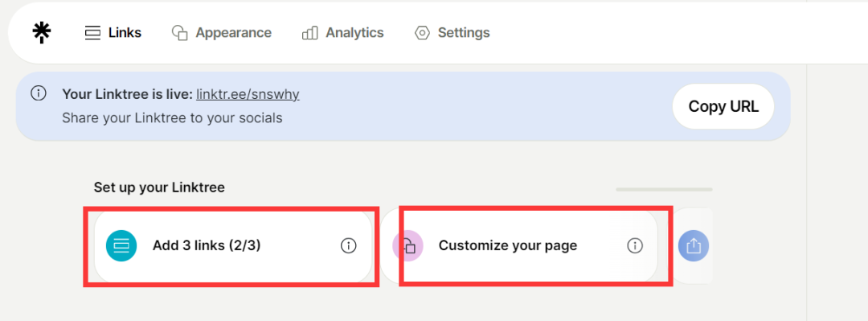
Task: Select the Add 3 links card
Action: point(233,245)
